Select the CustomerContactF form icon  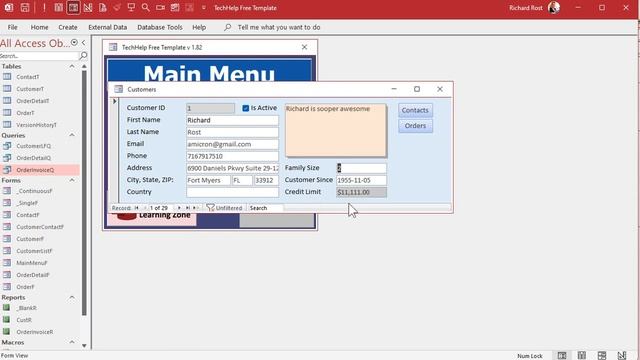(7, 227)
